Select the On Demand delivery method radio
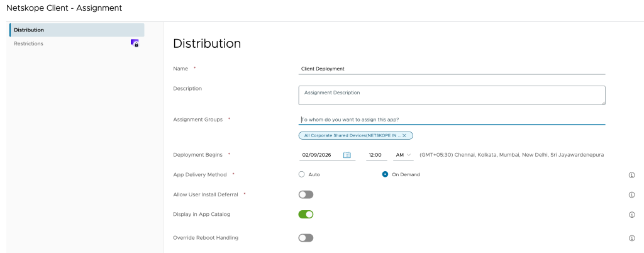 (x=386, y=174)
